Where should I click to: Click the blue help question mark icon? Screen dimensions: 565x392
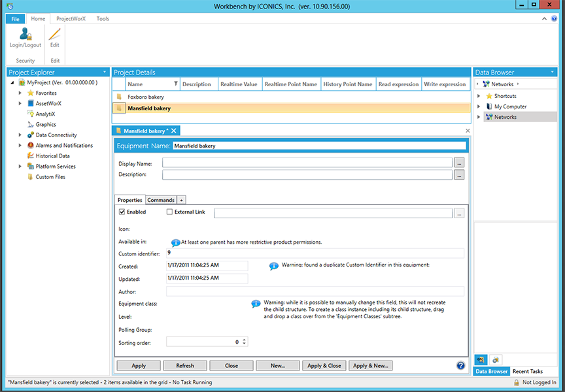tap(460, 365)
